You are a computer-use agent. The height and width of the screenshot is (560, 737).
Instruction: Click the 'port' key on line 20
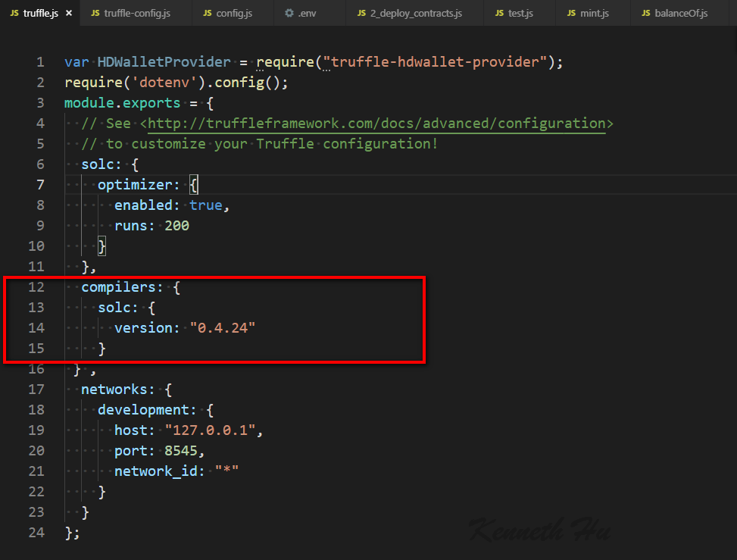point(131,451)
